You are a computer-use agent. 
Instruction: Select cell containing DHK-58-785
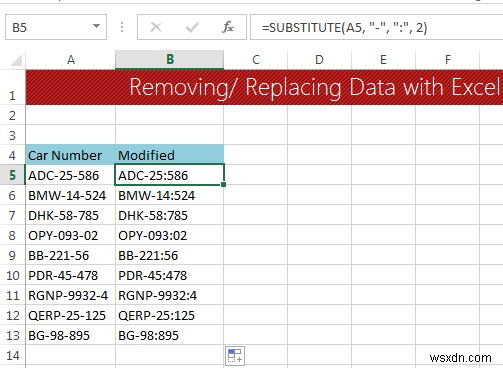click(71, 215)
